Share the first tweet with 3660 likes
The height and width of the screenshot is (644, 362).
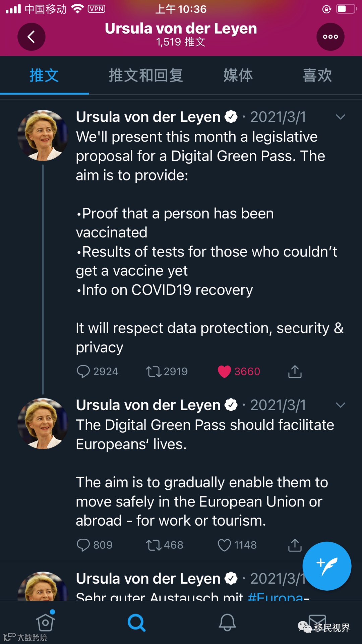click(x=295, y=372)
